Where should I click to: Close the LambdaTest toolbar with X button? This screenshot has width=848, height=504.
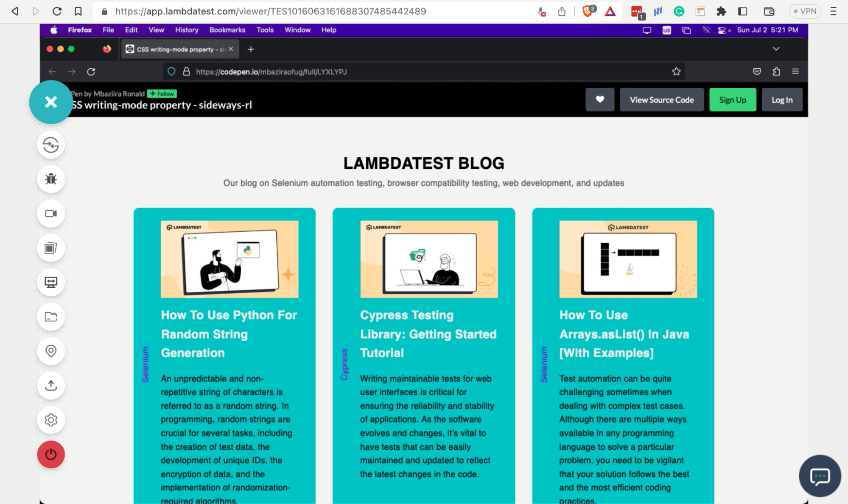(51, 102)
